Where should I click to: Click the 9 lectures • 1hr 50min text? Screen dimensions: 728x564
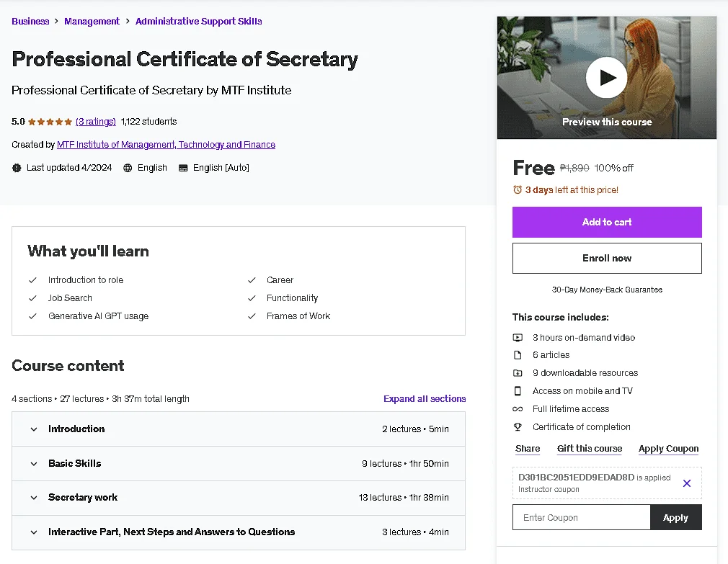coord(405,463)
